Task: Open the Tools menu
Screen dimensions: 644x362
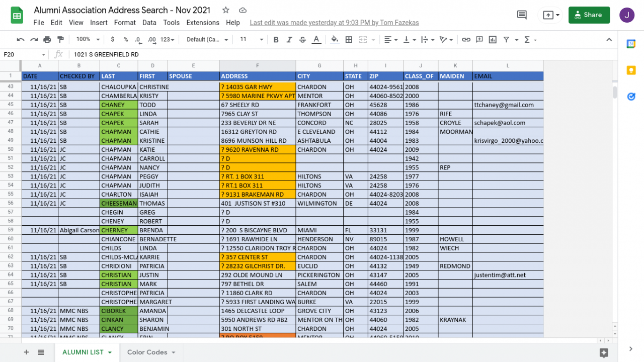Action: click(171, 23)
